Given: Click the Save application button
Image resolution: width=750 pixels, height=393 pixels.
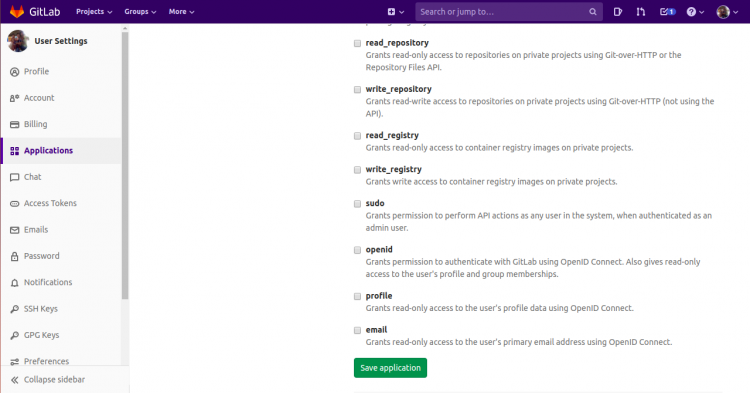Looking at the screenshot, I should 390,368.
